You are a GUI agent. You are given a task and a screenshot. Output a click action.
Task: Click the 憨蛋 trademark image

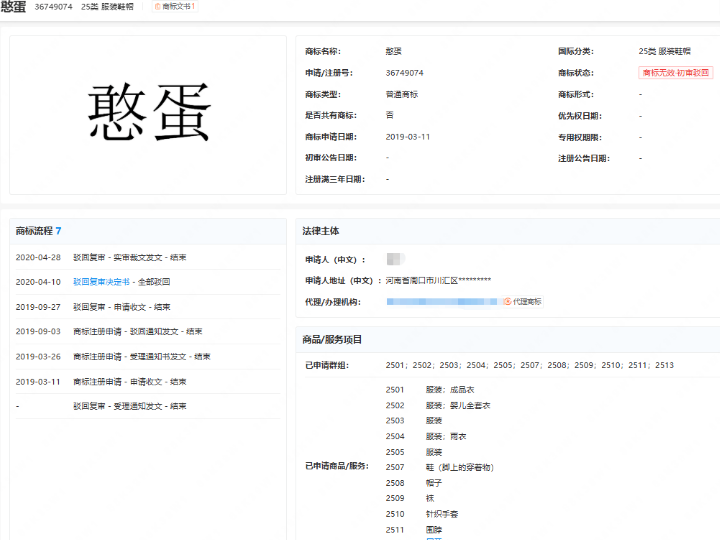pos(148,115)
